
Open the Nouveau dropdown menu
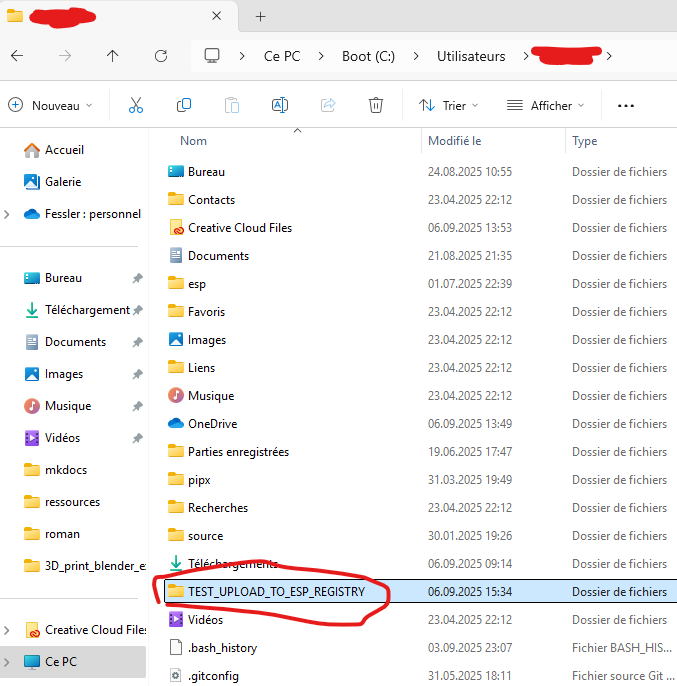(x=50, y=105)
